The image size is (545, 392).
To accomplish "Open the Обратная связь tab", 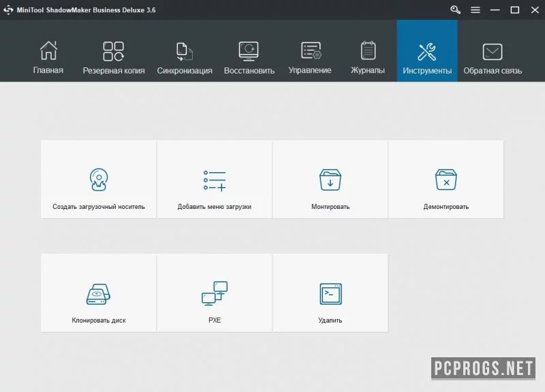I will pyautogui.click(x=493, y=57).
